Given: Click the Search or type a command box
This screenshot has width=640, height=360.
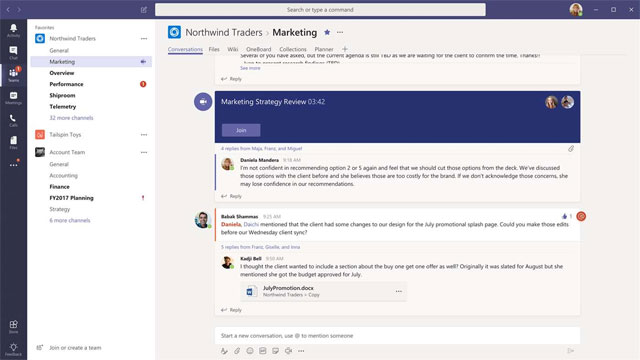Looking at the screenshot, I should coord(320,9).
